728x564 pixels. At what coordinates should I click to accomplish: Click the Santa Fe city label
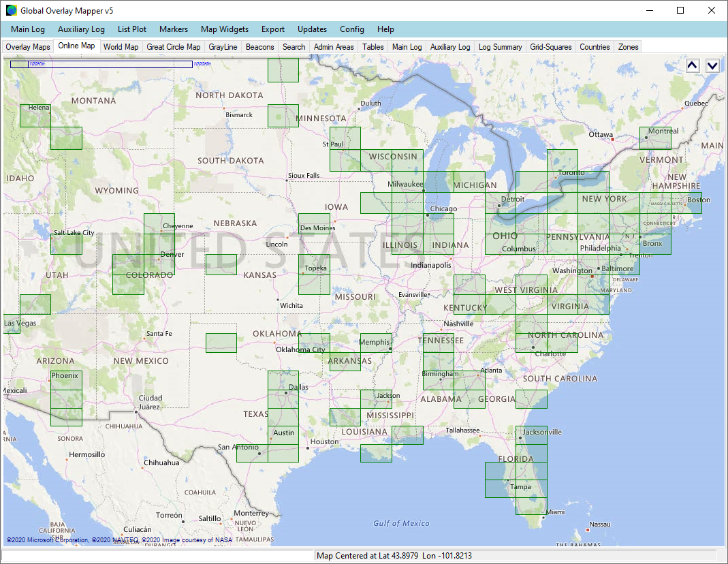[159, 333]
